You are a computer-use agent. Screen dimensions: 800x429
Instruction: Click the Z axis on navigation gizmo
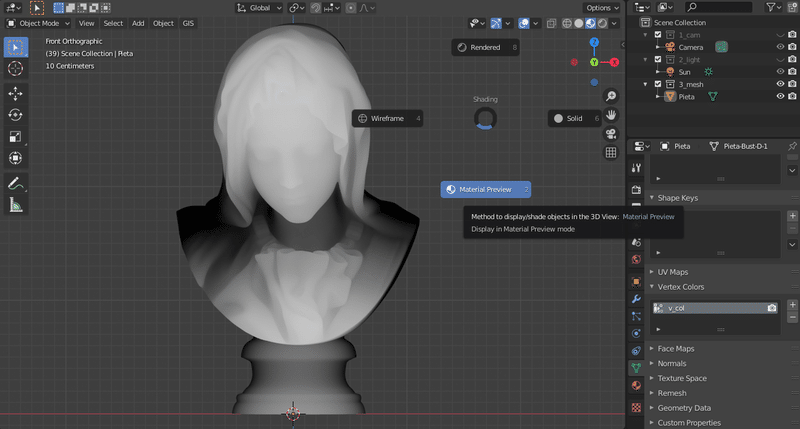594,42
